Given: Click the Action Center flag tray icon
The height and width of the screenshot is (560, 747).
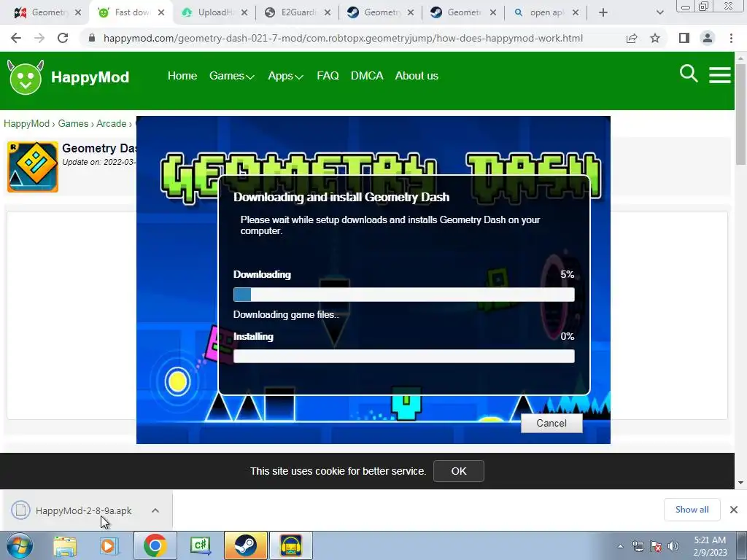Looking at the screenshot, I should tap(656, 546).
